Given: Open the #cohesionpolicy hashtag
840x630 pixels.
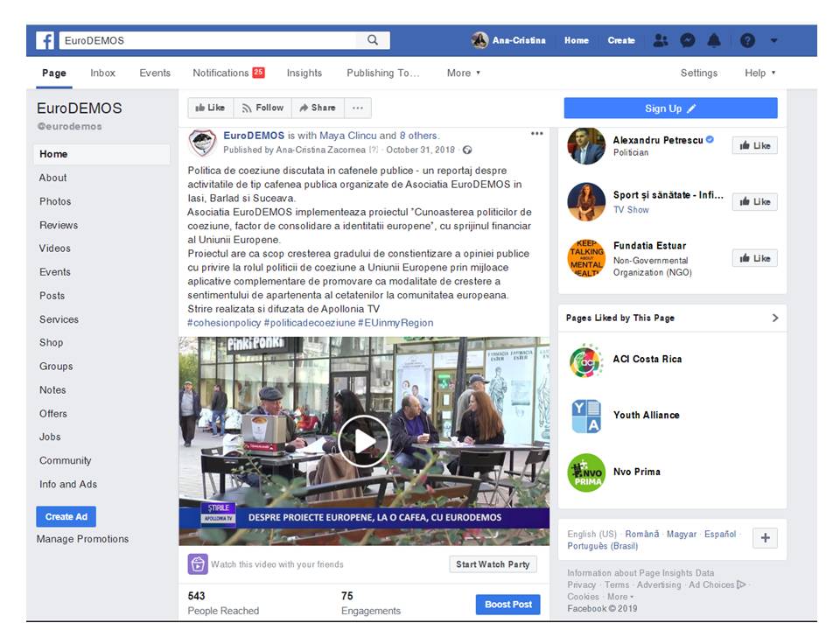Looking at the screenshot, I should (x=224, y=323).
